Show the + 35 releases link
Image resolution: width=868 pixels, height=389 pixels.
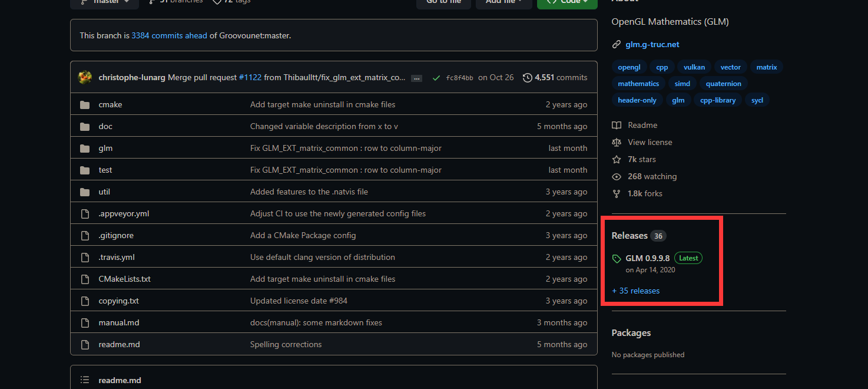pos(635,291)
